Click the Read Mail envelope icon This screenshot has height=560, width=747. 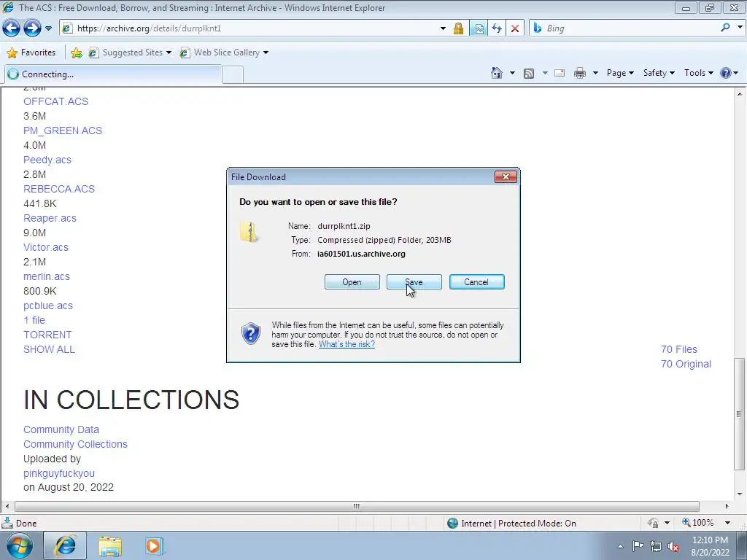pyautogui.click(x=560, y=73)
